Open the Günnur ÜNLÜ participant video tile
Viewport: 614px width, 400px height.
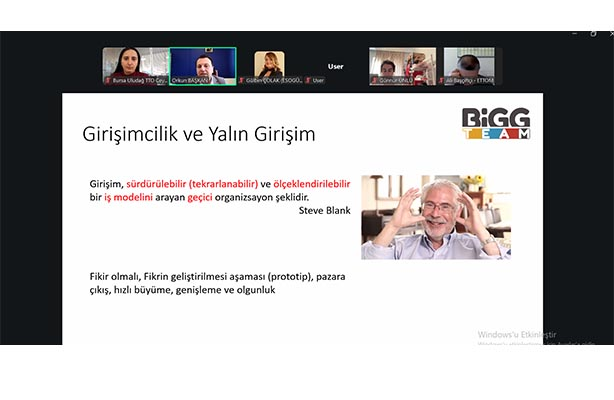coord(403,66)
